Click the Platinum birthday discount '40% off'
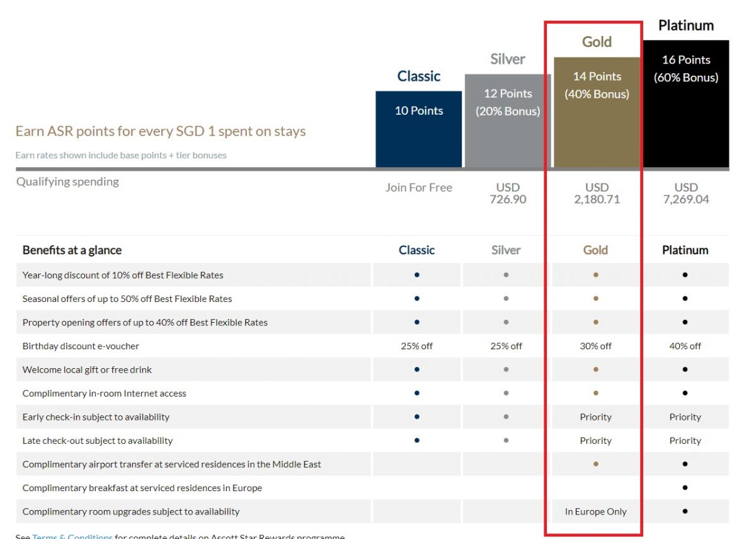Screen dimensions: 756x539 (685, 346)
